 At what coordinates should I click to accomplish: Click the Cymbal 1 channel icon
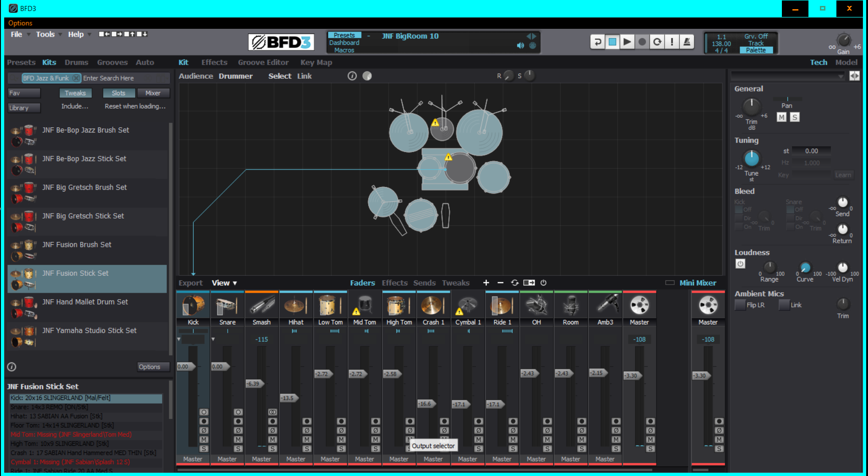(x=468, y=306)
